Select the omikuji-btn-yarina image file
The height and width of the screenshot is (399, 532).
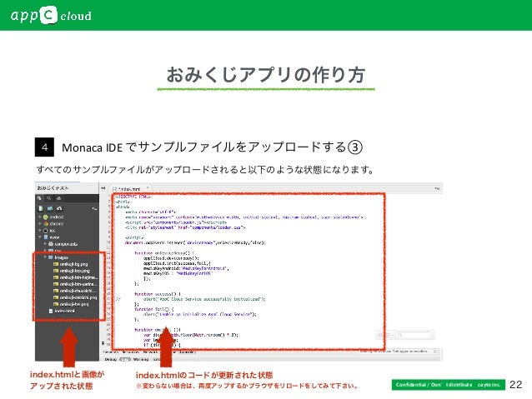[x=78, y=284]
